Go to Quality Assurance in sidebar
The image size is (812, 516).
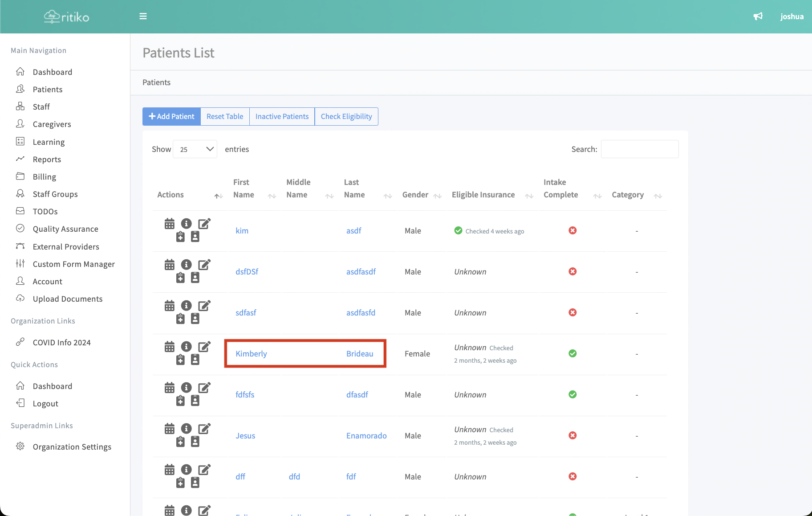pyautogui.click(x=65, y=229)
